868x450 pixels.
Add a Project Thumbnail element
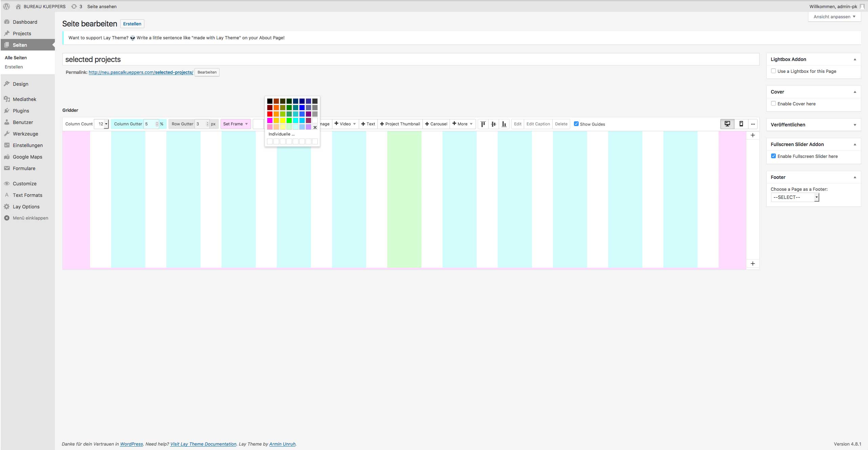(x=400, y=124)
